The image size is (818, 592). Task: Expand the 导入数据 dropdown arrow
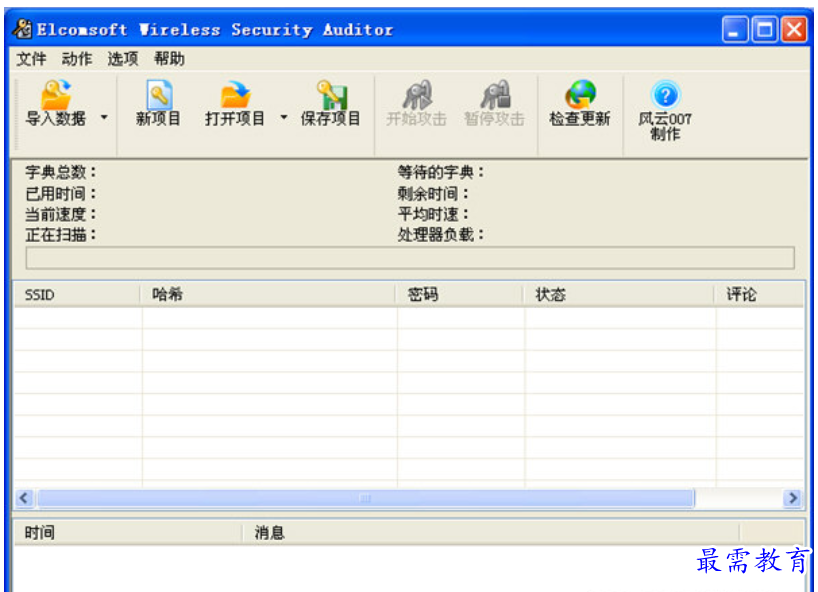tap(104, 117)
